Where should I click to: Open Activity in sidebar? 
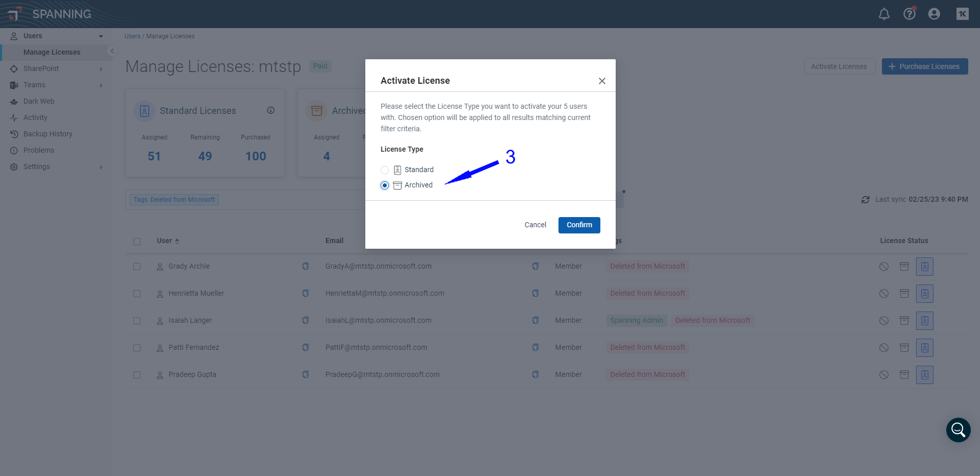[x=35, y=117]
